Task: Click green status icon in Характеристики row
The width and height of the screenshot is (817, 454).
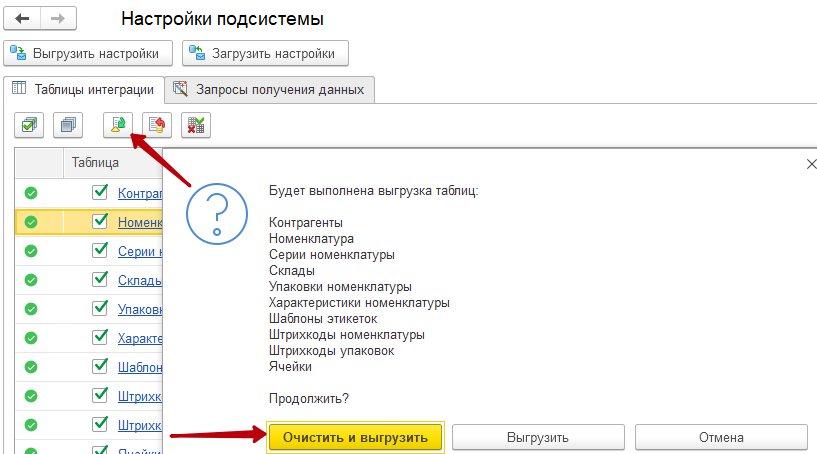Action: pyautogui.click(x=31, y=338)
